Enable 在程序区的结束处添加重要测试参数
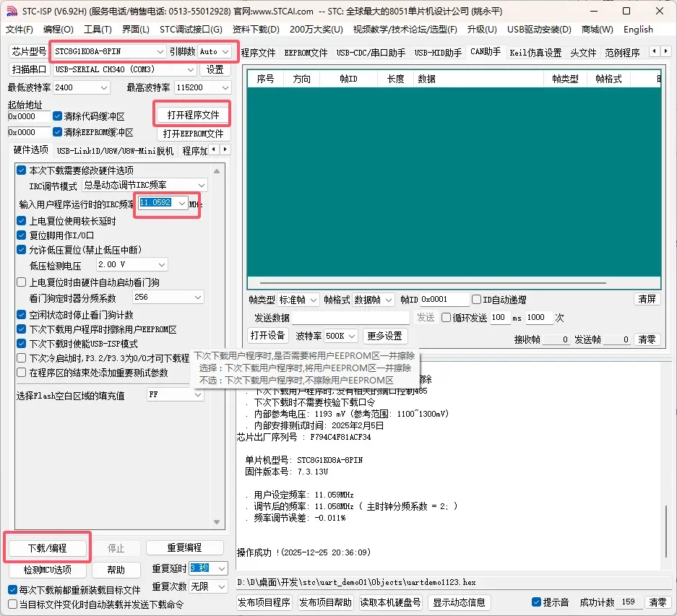 click(x=22, y=372)
